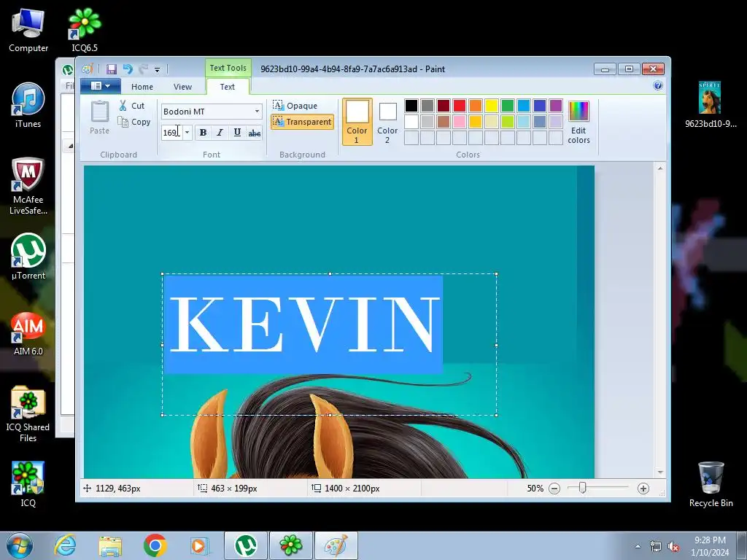Select the iTunes desktop shortcut
Image resolution: width=747 pixels, height=560 pixels.
pos(28,105)
